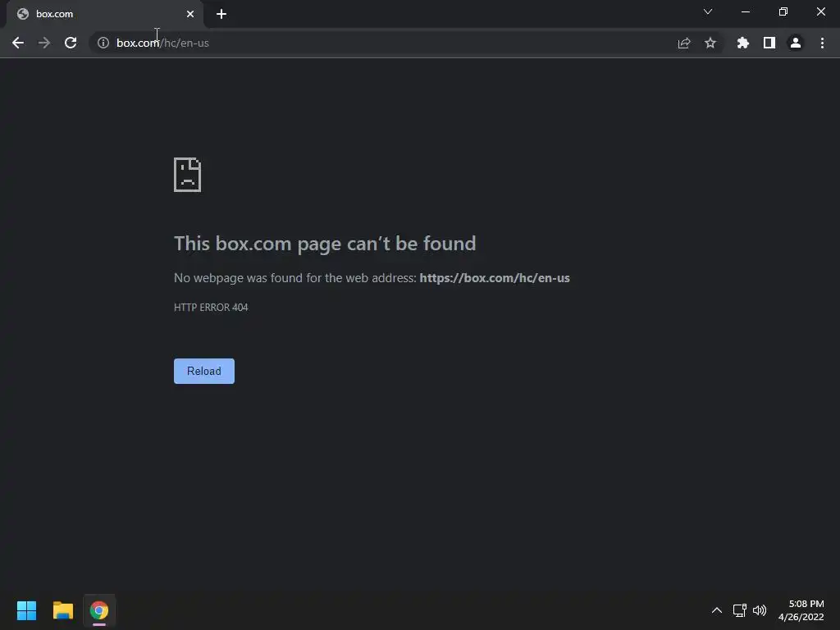The width and height of the screenshot is (840, 630).
Task: Open the volume control in system tray
Action: (x=759, y=610)
